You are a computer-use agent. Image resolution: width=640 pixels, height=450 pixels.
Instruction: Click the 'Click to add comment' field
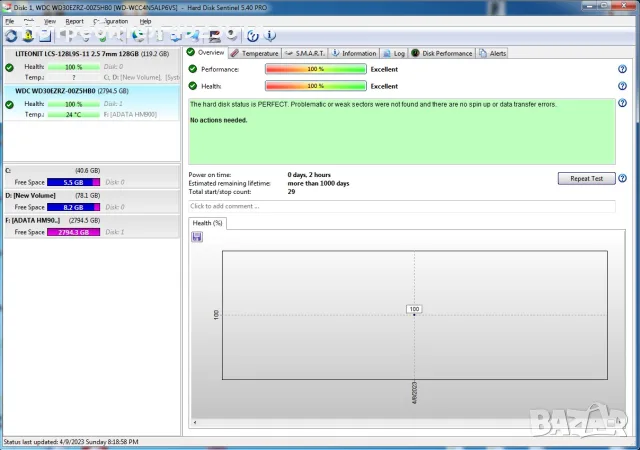point(402,206)
